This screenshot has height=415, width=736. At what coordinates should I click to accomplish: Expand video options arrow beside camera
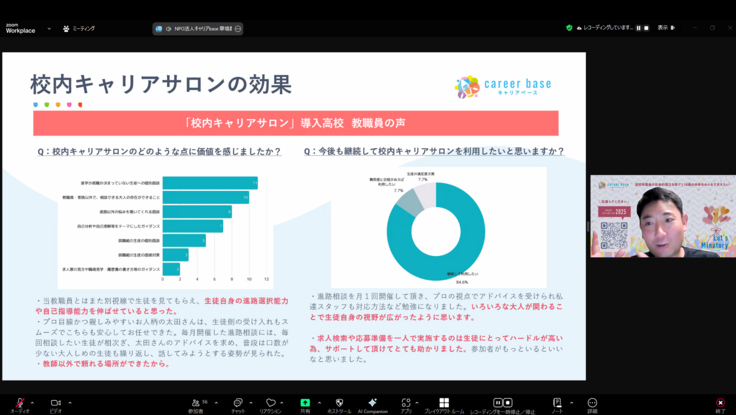pyautogui.click(x=69, y=400)
